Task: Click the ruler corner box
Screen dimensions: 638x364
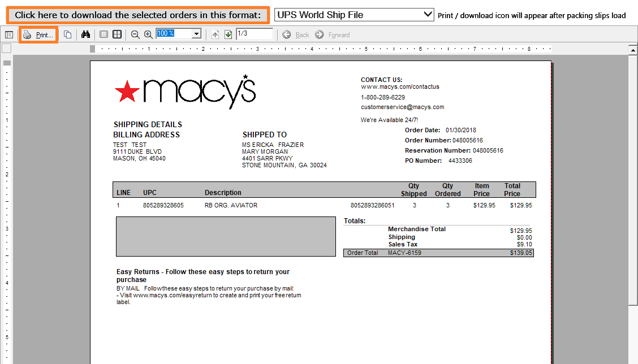Action: (x=7, y=49)
